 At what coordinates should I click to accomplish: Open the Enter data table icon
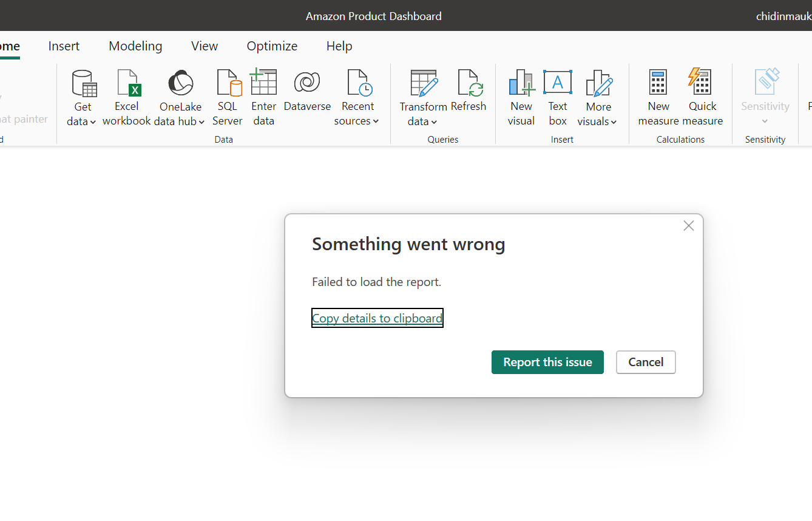pyautogui.click(x=263, y=82)
